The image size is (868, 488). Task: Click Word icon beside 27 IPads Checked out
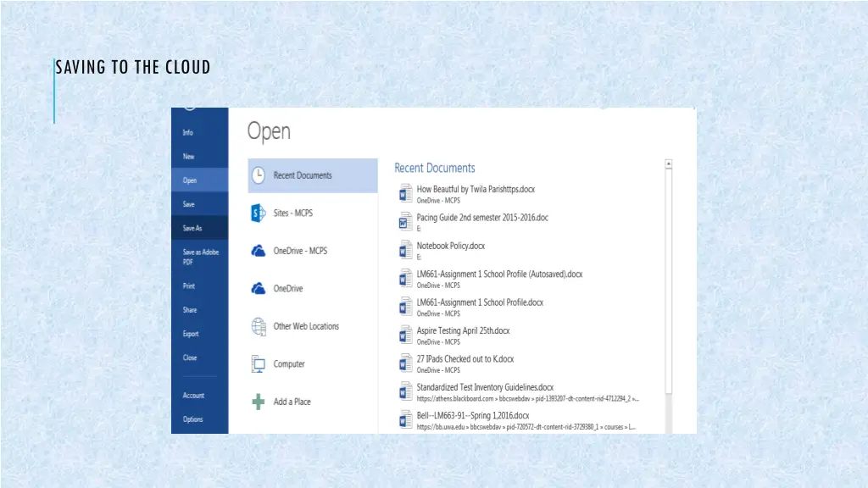406,363
